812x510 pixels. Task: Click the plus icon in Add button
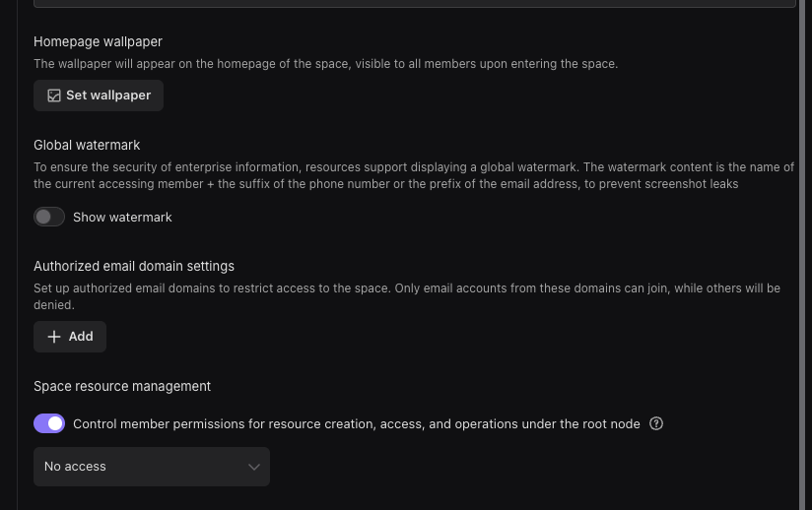(54, 337)
